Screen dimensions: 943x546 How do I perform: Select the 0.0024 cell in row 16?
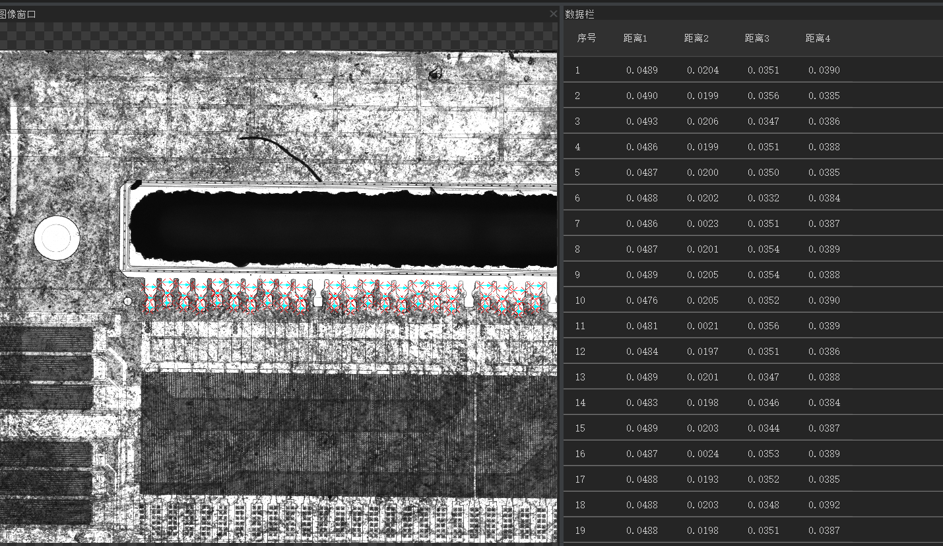click(x=702, y=454)
